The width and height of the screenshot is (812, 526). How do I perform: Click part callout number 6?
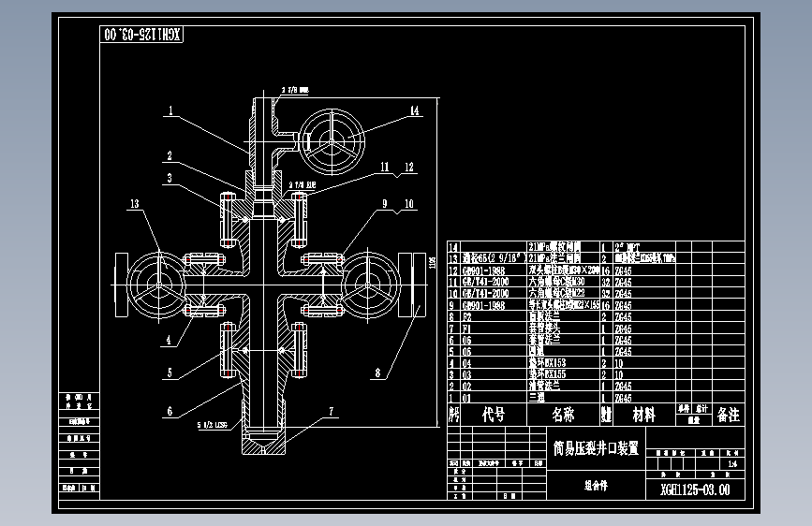coord(170,411)
